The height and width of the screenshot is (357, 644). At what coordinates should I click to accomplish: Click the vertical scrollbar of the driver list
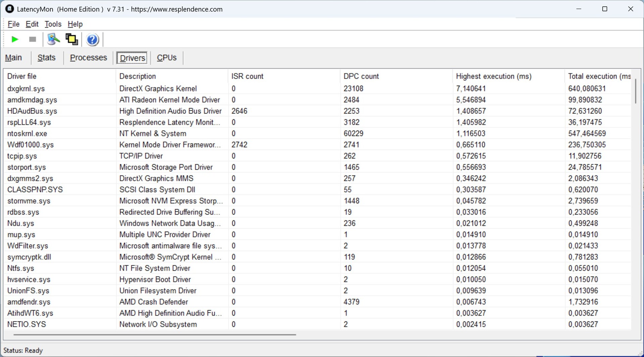pyautogui.click(x=635, y=91)
